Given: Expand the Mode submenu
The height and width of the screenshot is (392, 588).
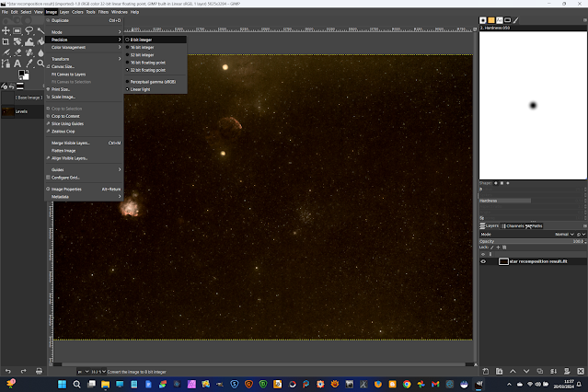Looking at the screenshot, I should (84, 32).
